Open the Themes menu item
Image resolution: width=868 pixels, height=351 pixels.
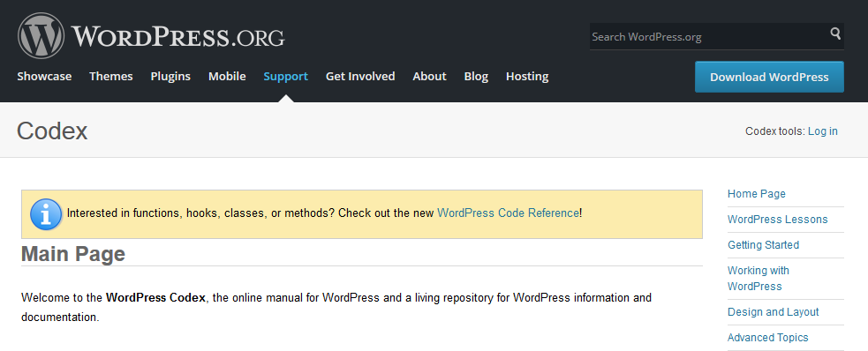click(x=111, y=76)
